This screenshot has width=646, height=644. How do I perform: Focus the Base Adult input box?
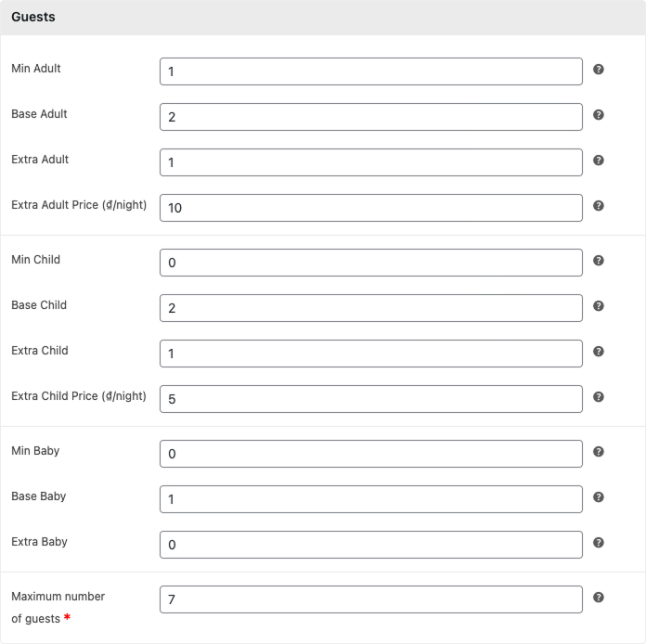point(371,117)
